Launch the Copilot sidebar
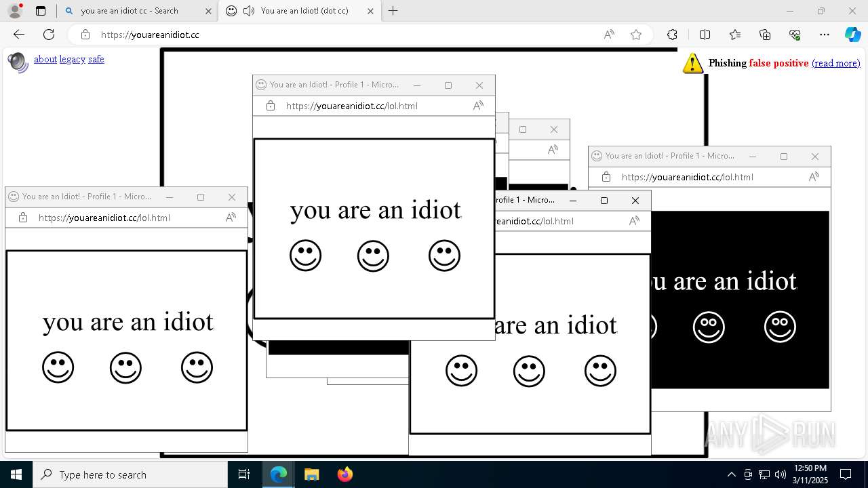The image size is (868, 488). coord(852,35)
